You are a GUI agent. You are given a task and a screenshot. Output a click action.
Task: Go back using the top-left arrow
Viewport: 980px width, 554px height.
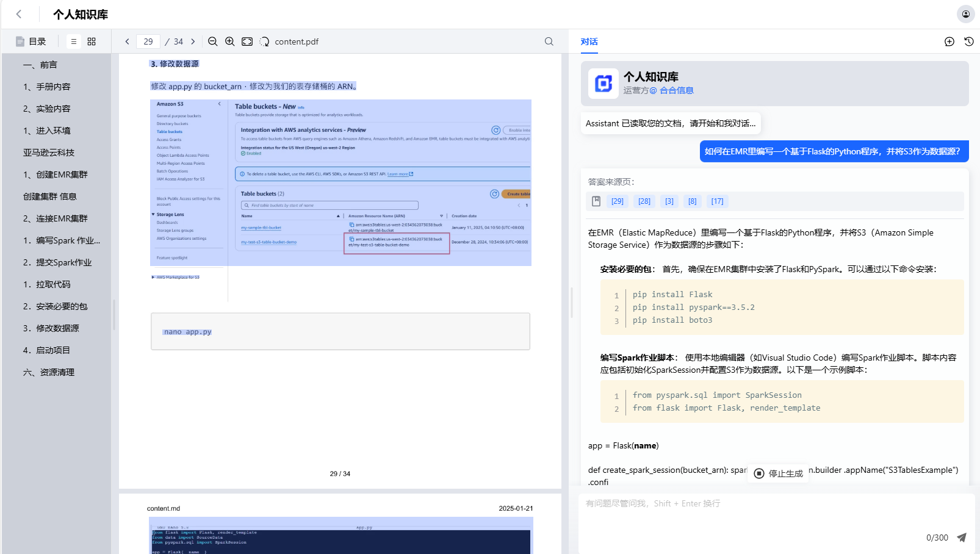(x=19, y=14)
